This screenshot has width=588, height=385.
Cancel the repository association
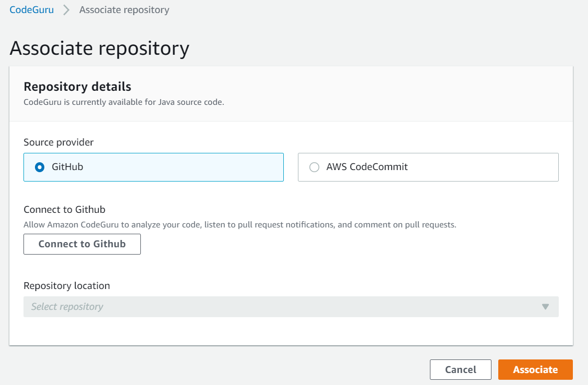click(x=461, y=370)
